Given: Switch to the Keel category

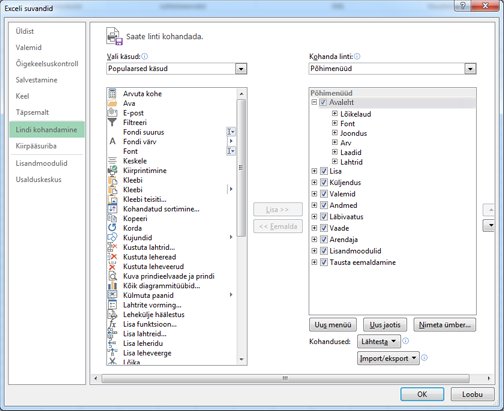Looking at the screenshot, I should click(47, 96).
